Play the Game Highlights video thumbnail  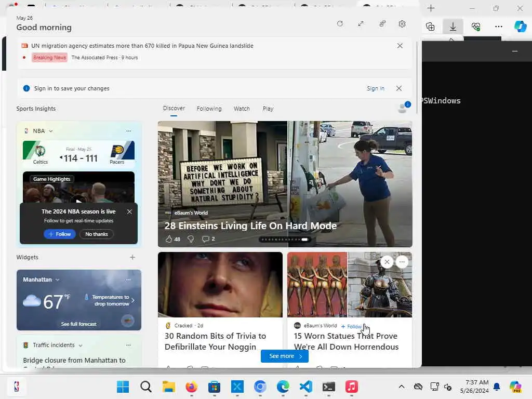78,200
